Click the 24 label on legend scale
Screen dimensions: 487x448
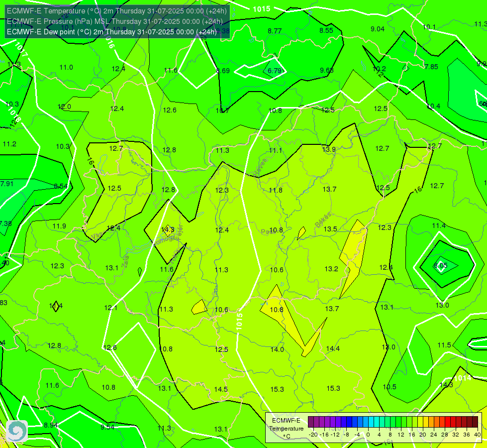tap(434, 435)
